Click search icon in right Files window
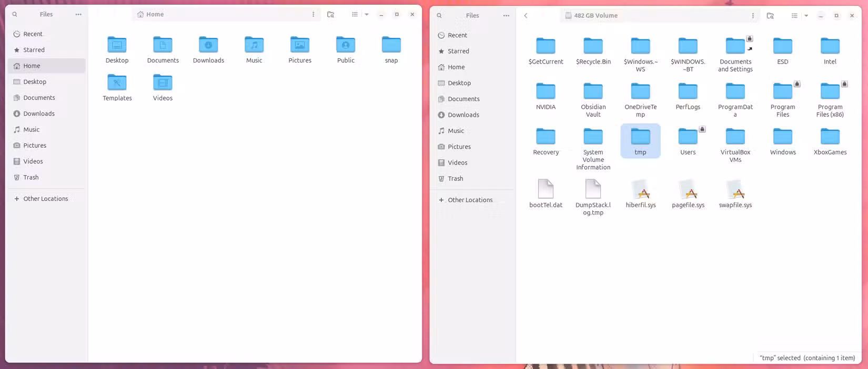 click(439, 16)
